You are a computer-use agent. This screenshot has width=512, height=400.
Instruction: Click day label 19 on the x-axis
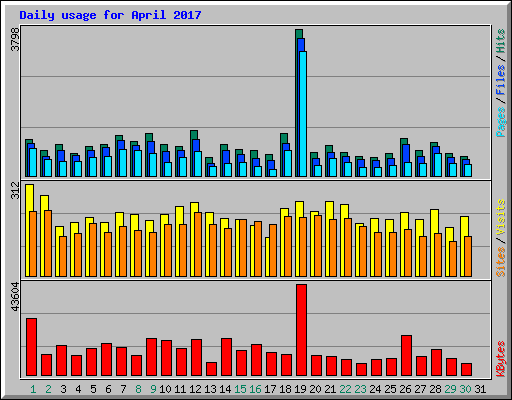click(300, 389)
